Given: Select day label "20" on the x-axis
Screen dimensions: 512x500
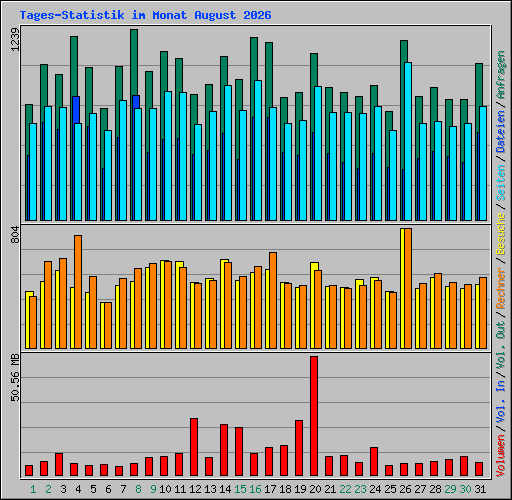Looking at the screenshot, I should coord(315,489).
